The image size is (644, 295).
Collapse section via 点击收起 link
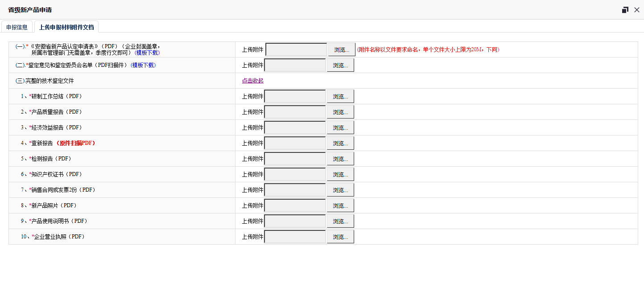tap(253, 81)
